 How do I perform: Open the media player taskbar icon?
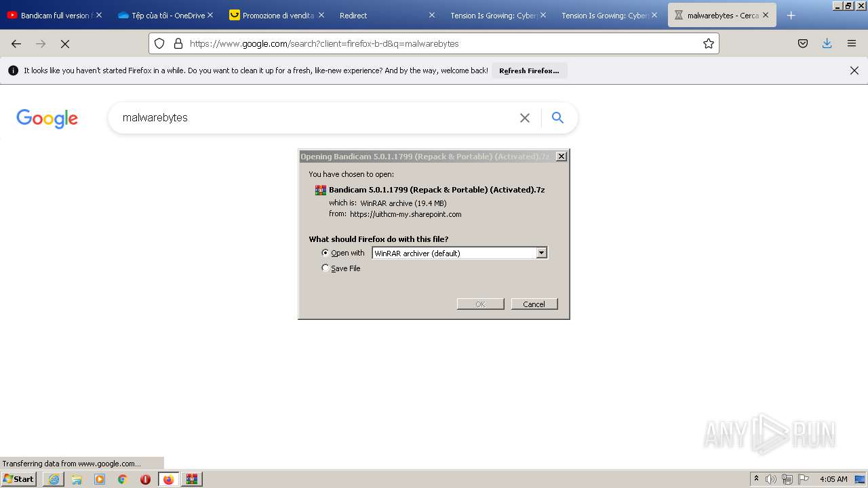[x=100, y=479]
